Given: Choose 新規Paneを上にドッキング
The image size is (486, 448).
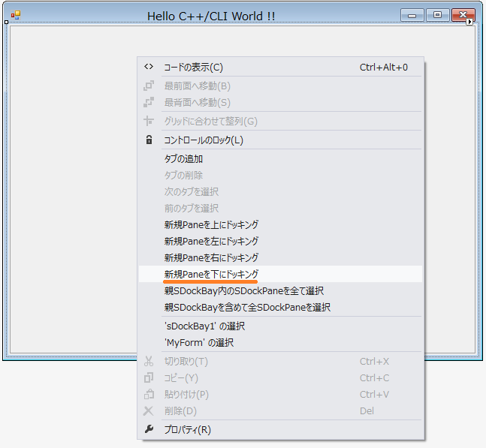Looking at the screenshot, I should coord(280,224).
